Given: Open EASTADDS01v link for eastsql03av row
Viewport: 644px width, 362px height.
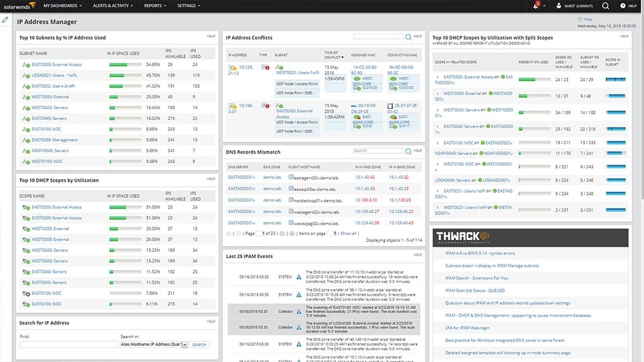Looking at the screenshot, I should point(241,189).
